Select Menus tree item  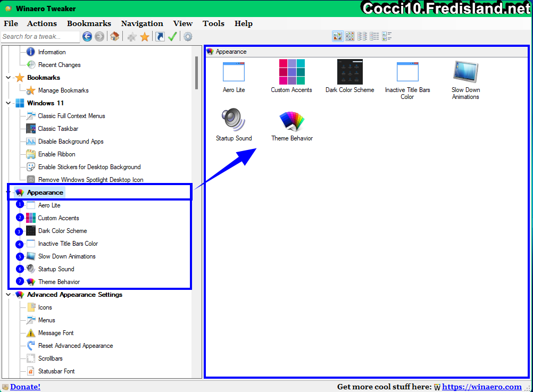pyautogui.click(x=47, y=320)
